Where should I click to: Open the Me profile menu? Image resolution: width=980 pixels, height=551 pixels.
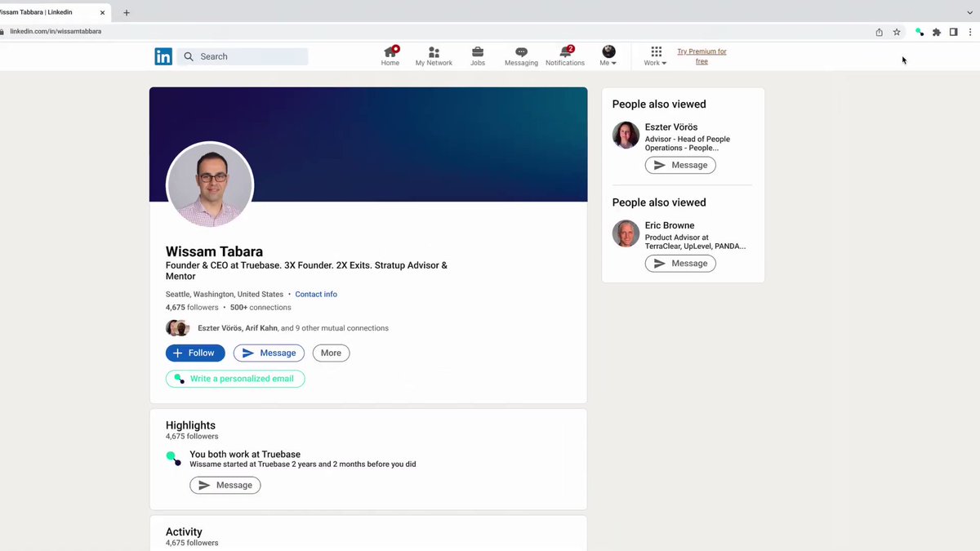coord(608,56)
